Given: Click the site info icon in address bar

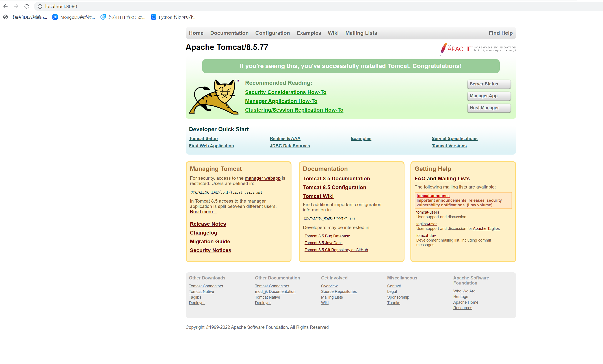Looking at the screenshot, I should point(40,6).
